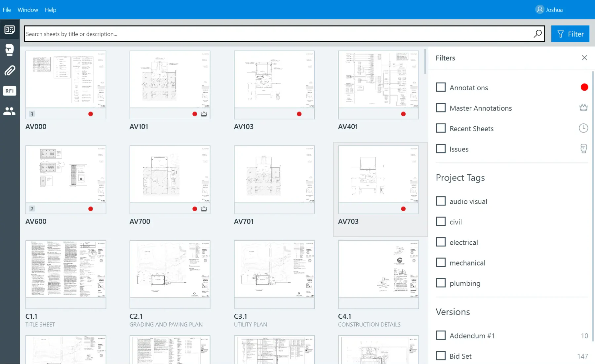Click the CONSTRUCTION DETAILS description text
This screenshot has width=595, height=364.
point(369,325)
